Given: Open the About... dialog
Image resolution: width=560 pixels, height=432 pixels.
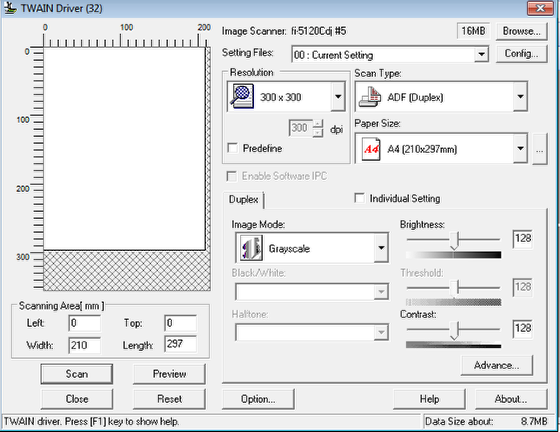Looking at the screenshot, I should click(x=511, y=399).
